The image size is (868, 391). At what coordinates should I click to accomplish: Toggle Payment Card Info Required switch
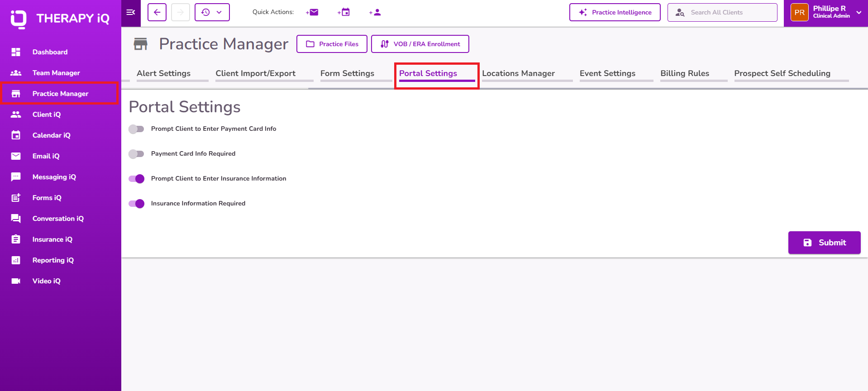coord(136,154)
